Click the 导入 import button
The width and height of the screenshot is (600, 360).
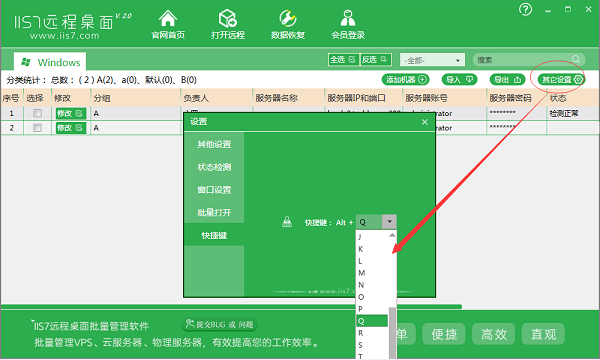tap(460, 80)
